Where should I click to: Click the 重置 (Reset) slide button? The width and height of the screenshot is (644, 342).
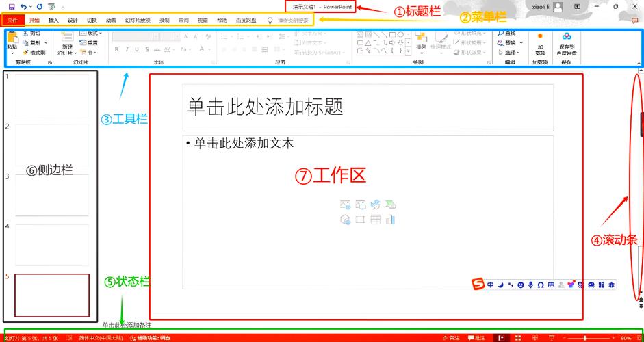(x=89, y=42)
